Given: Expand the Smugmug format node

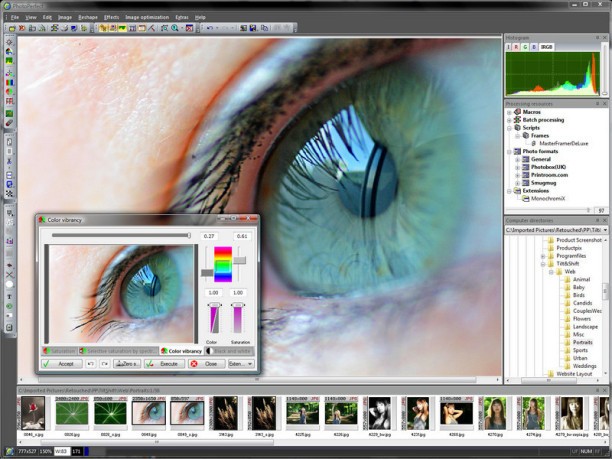Looking at the screenshot, I should (518, 183).
